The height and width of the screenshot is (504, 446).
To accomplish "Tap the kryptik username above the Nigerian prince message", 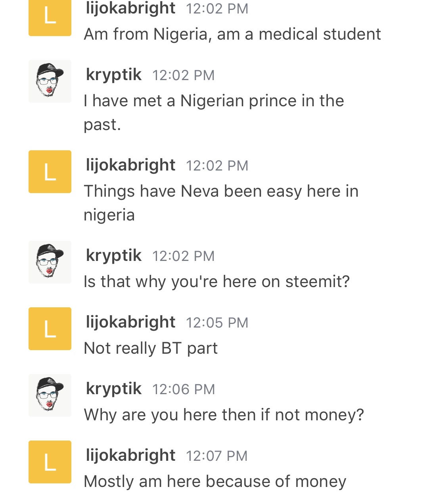I will (113, 75).
